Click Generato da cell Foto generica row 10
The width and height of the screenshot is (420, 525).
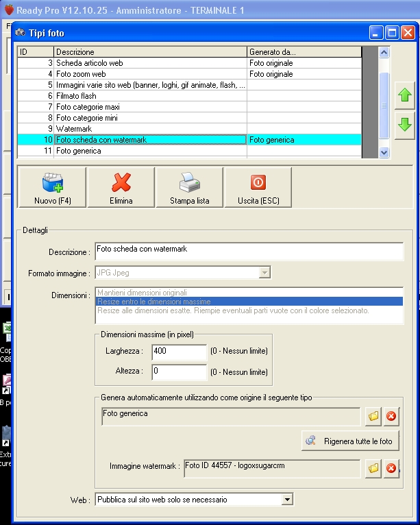point(304,140)
